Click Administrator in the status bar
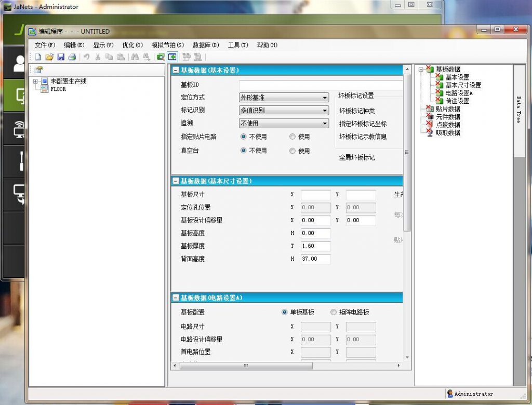The height and width of the screenshot is (405, 532). (x=473, y=394)
